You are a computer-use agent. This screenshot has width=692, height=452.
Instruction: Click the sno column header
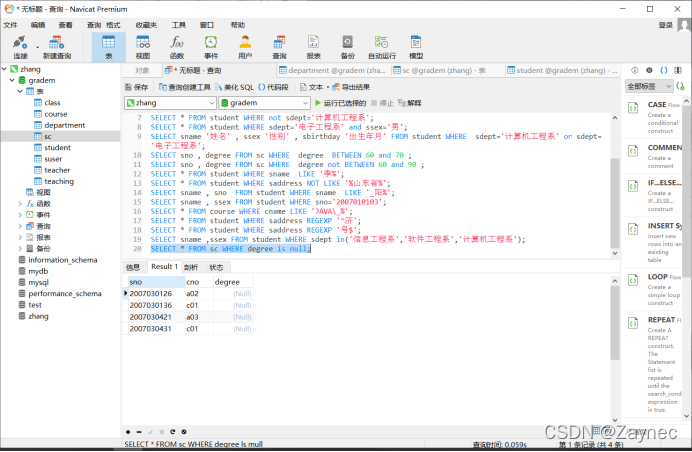click(x=156, y=282)
